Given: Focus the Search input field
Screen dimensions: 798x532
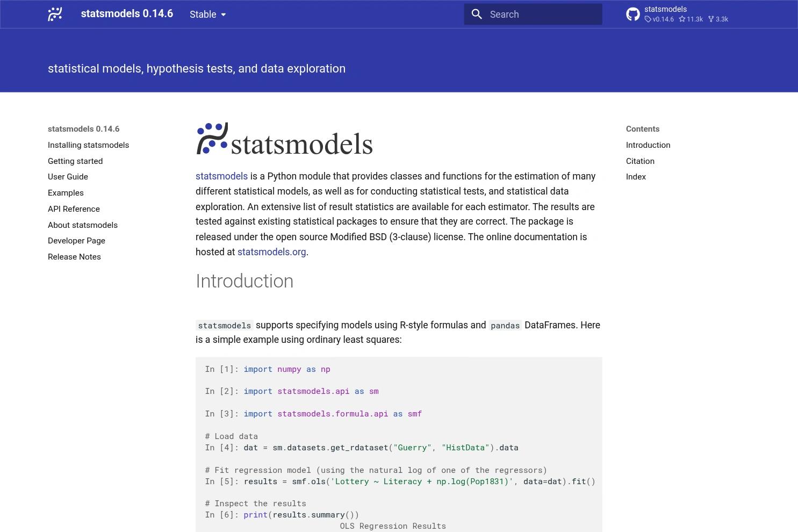Looking at the screenshot, I should (x=533, y=15).
